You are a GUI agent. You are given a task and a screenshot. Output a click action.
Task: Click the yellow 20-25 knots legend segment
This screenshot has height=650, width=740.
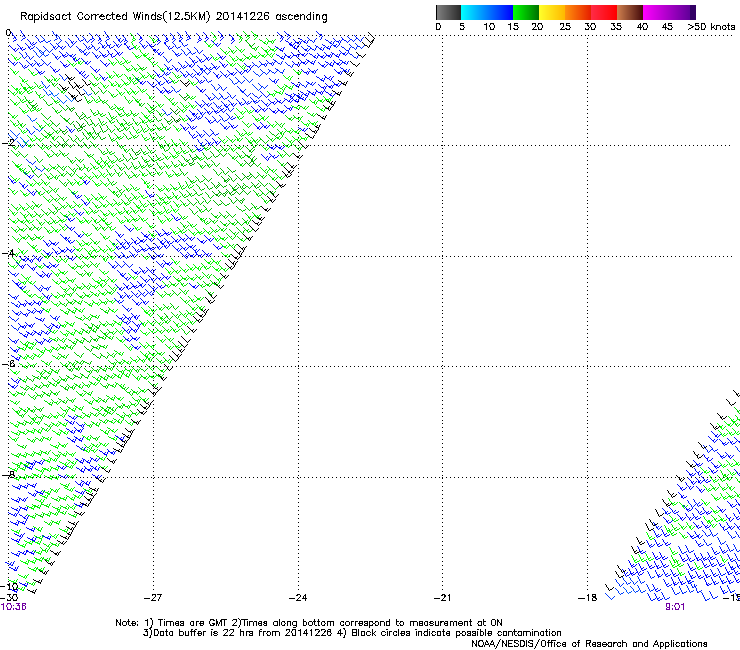[552, 12]
